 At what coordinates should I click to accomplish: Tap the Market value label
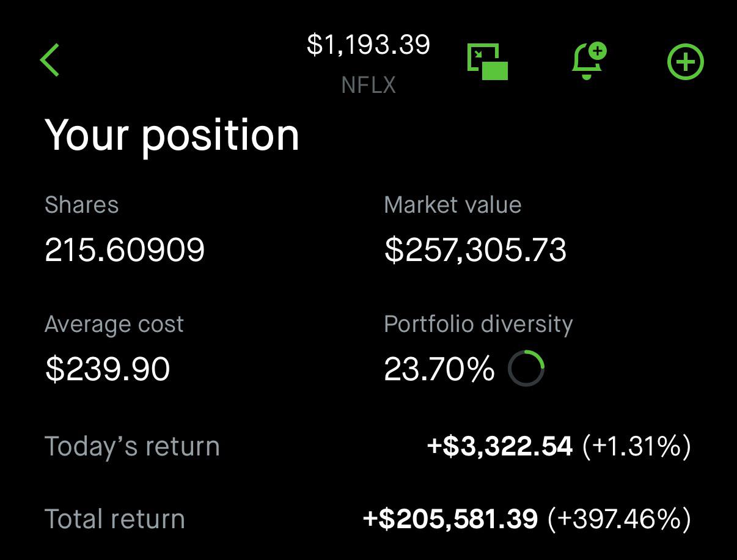tap(453, 205)
